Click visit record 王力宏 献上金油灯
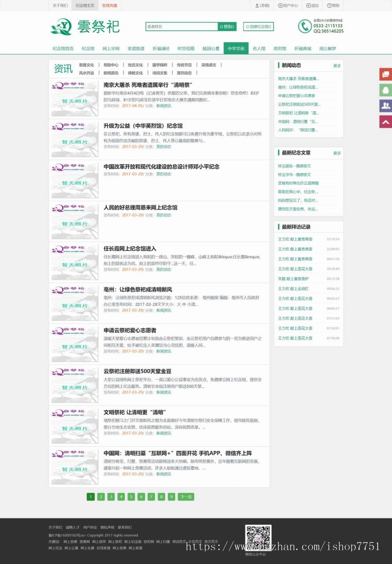 (293, 289)
